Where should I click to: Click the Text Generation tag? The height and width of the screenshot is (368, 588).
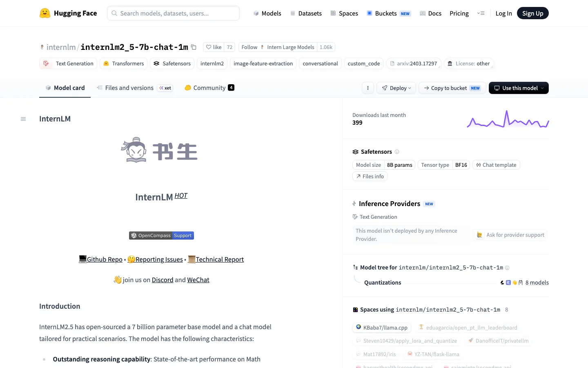click(68, 63)
